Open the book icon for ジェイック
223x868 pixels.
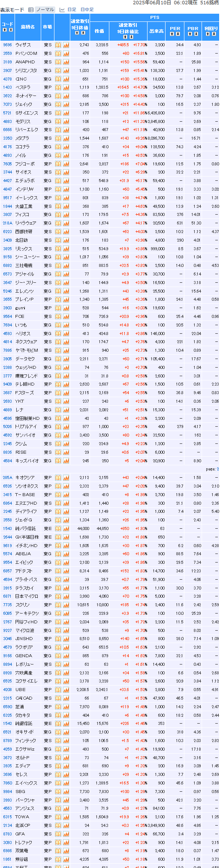click(x=58, y=105)
